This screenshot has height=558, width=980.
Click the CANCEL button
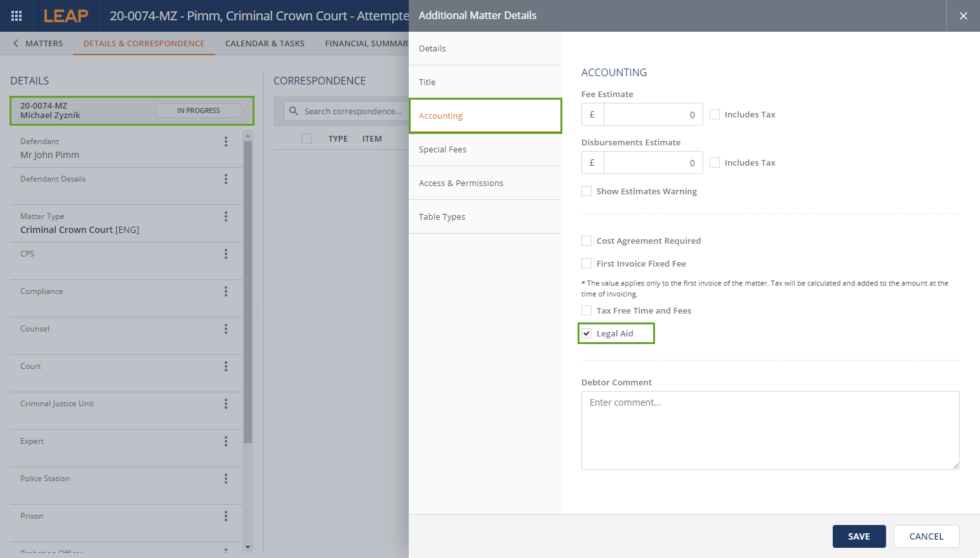pyautogui.click(x=926, y=536)
